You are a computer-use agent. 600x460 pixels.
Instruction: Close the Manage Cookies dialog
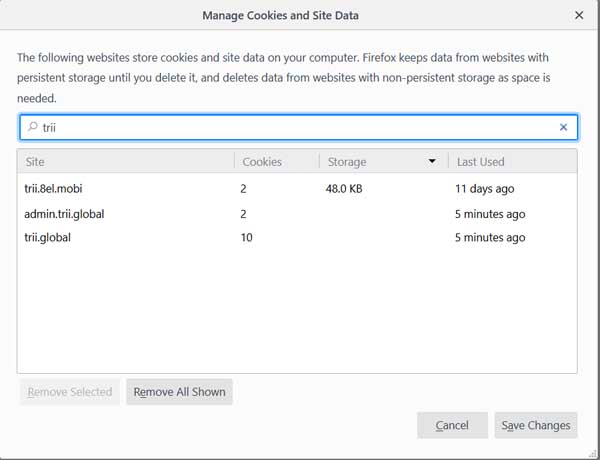pos(579,15)
